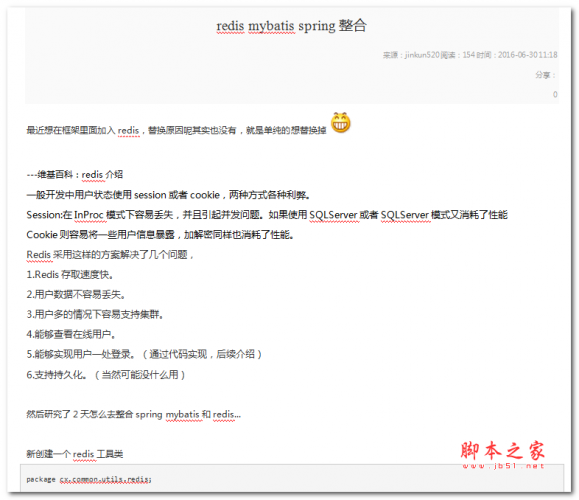The height and width of the screenshot is (500, 579).
Task: Click the line starting '然后研究了 2 天'
Action: click(133, 414)
